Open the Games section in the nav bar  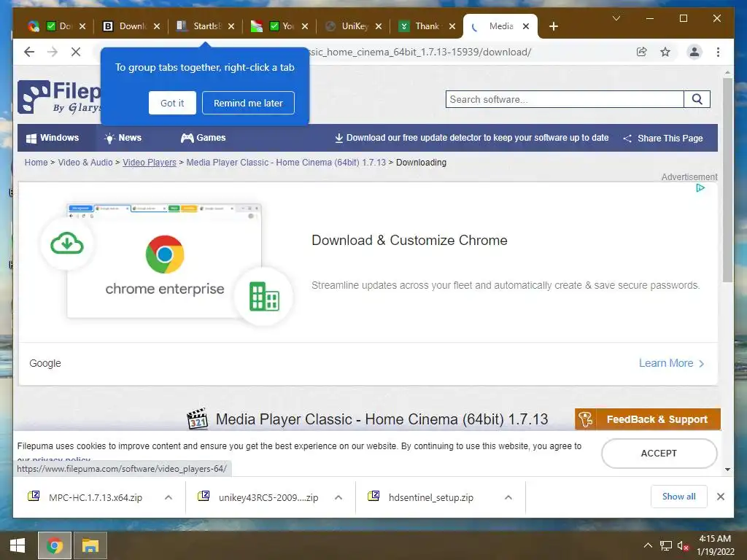(203, 138)
